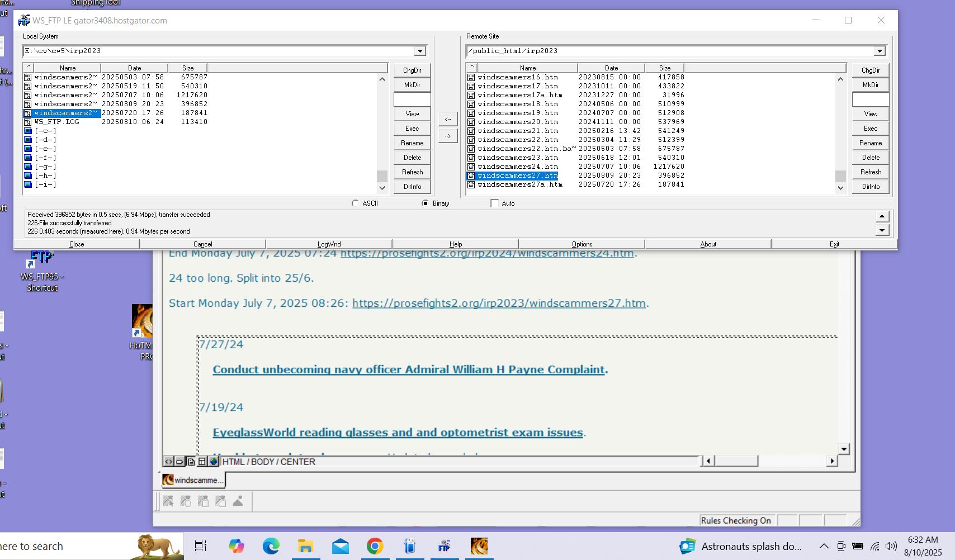Screen dimensions: 955x560
Task: Expand the remote path /public_html/irp2023 dropdown
Action: tap(880, 51)
